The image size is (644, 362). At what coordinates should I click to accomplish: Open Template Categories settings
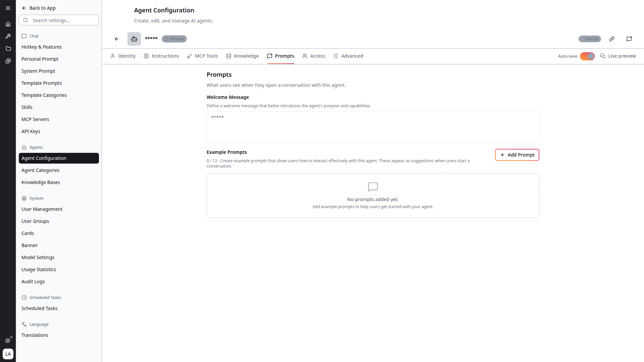(59, 95)
